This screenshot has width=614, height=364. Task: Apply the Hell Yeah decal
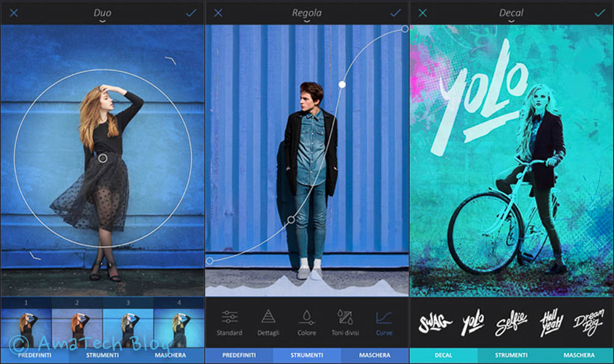pos(551,323)
